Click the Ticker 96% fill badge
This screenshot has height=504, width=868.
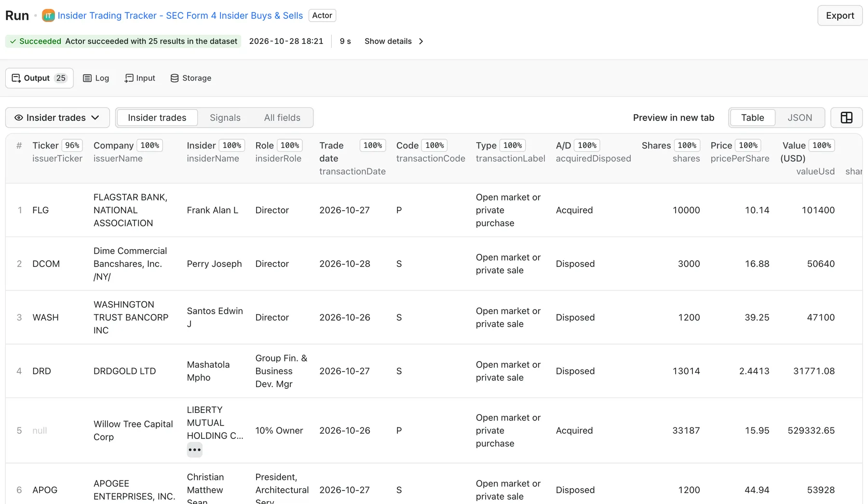point(72,146)
